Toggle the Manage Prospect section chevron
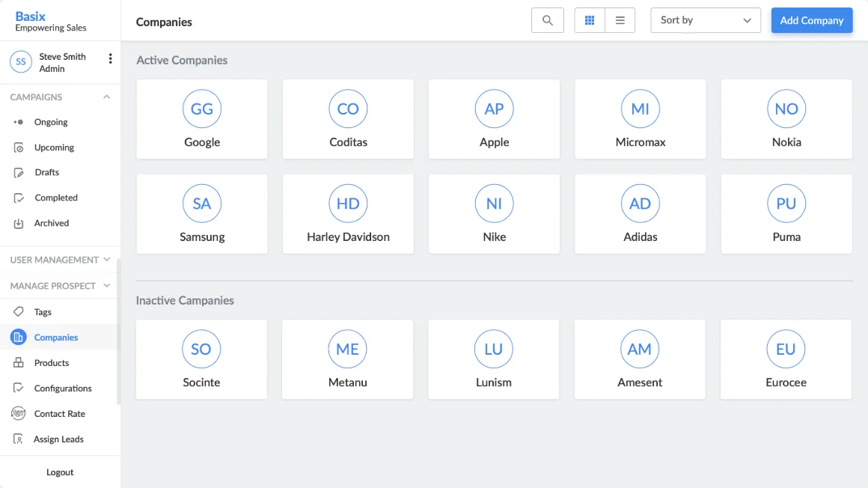 click(x=107, y=285)
